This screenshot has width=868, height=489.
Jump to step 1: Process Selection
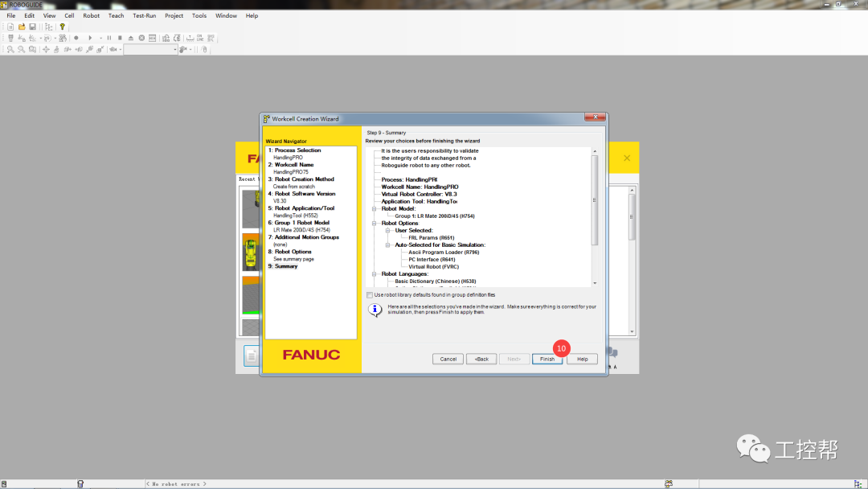294,150
